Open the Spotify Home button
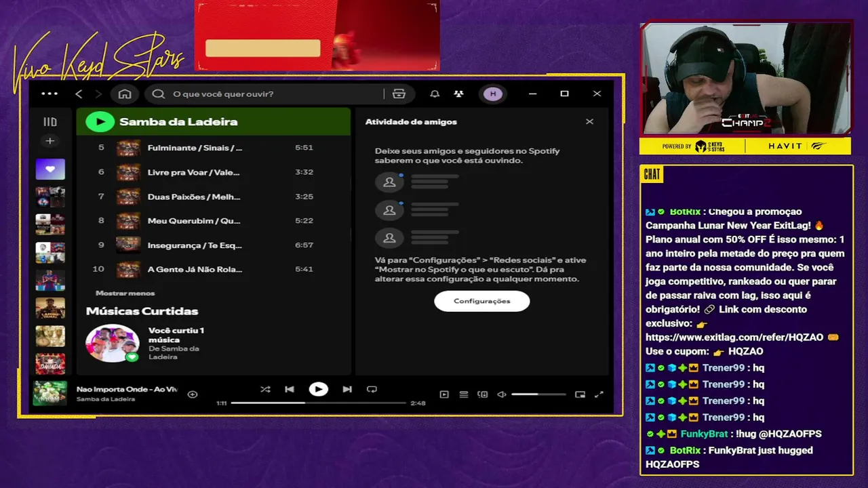The height and width of the screenshot is (488, 868). (125, 94)
